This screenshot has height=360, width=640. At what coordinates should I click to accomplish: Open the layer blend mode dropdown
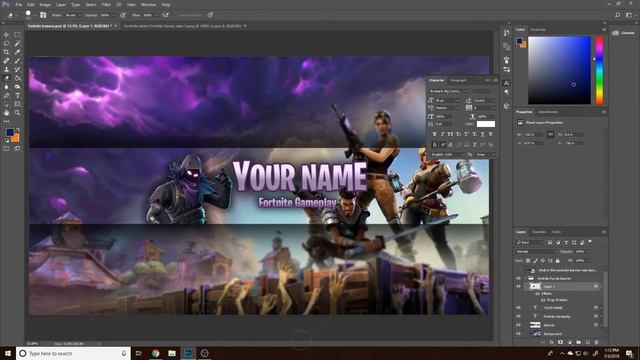(x=536, y=251)
